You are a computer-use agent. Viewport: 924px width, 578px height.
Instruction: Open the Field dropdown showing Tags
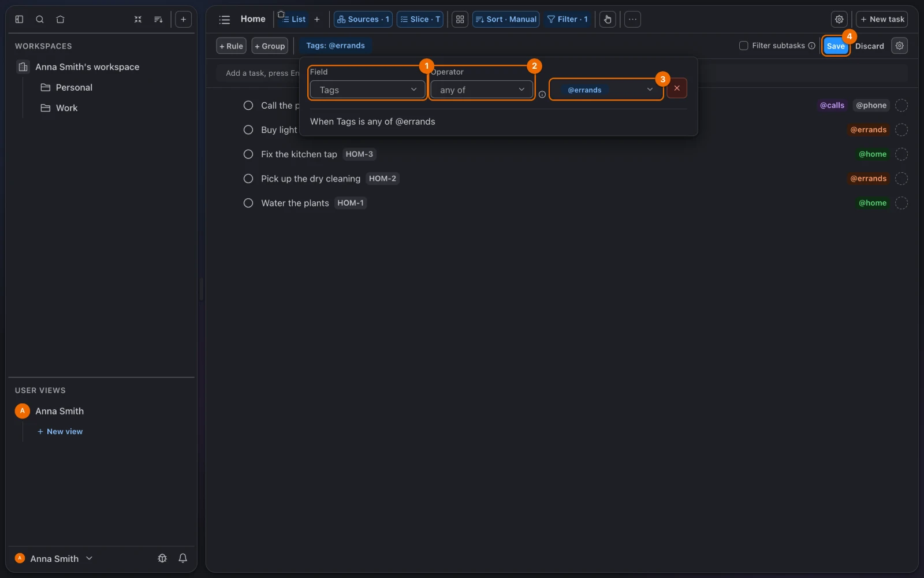click(x=367, y=90)
